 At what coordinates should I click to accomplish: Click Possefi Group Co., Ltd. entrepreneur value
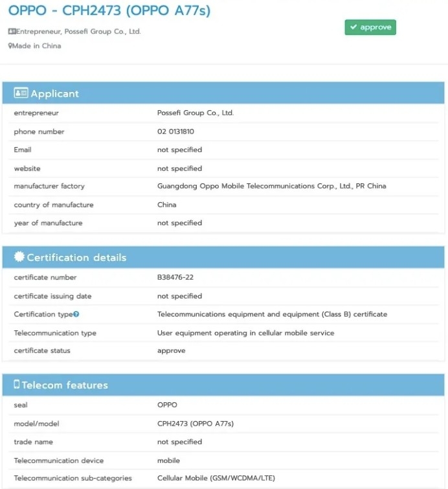(x=196, y=113)
